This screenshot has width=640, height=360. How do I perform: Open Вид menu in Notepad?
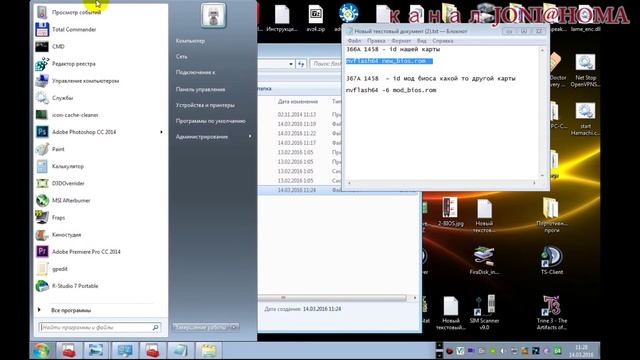[x=422, y=41]
